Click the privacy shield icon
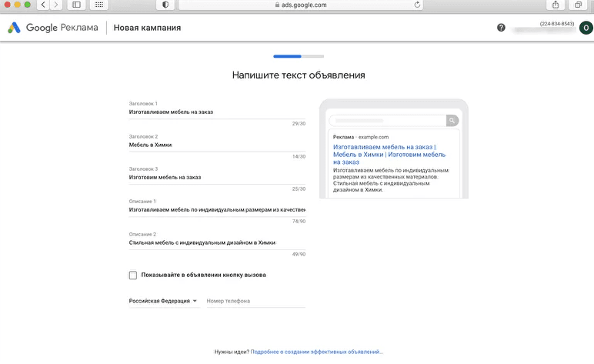The image size is (594, 364). coord(165,5)
